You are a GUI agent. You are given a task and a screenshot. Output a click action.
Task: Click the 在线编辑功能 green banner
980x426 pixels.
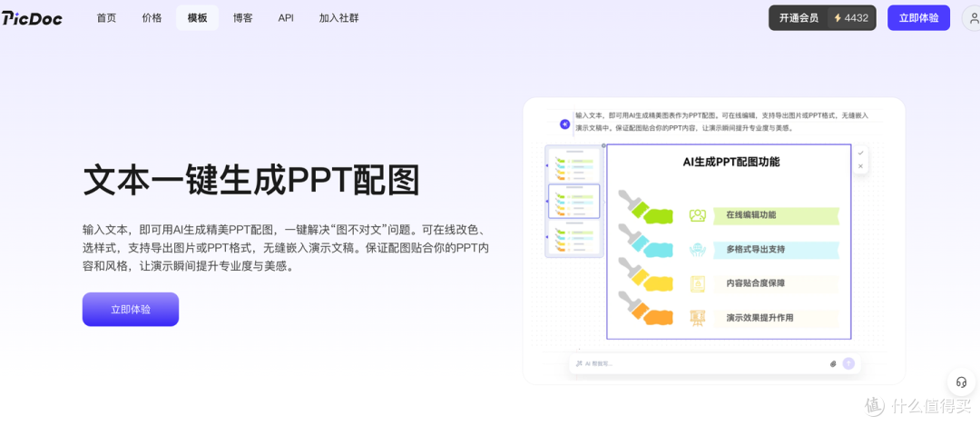click(x=776, y=215)
